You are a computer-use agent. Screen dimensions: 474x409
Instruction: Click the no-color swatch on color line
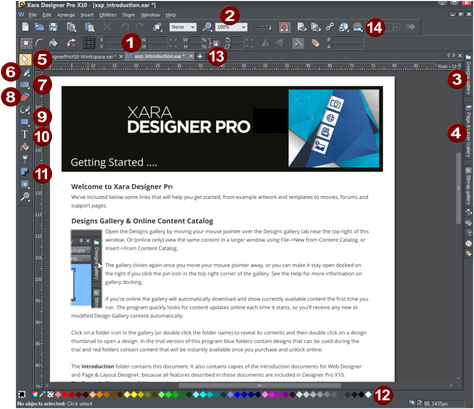(50, 395)
